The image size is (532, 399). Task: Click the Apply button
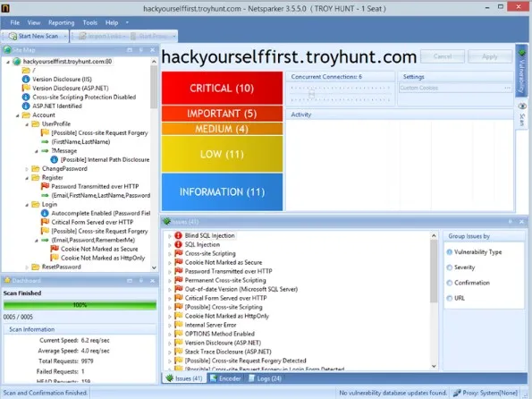[x=490, y=56]
